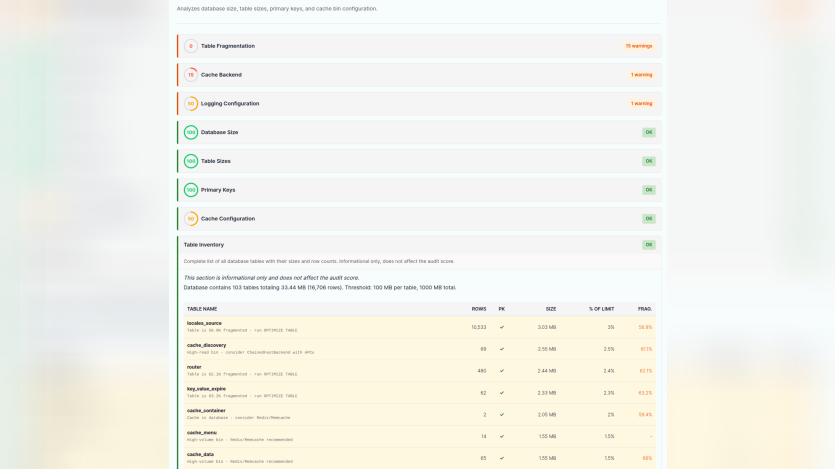Expand the Database Size section

coord(419,133)
